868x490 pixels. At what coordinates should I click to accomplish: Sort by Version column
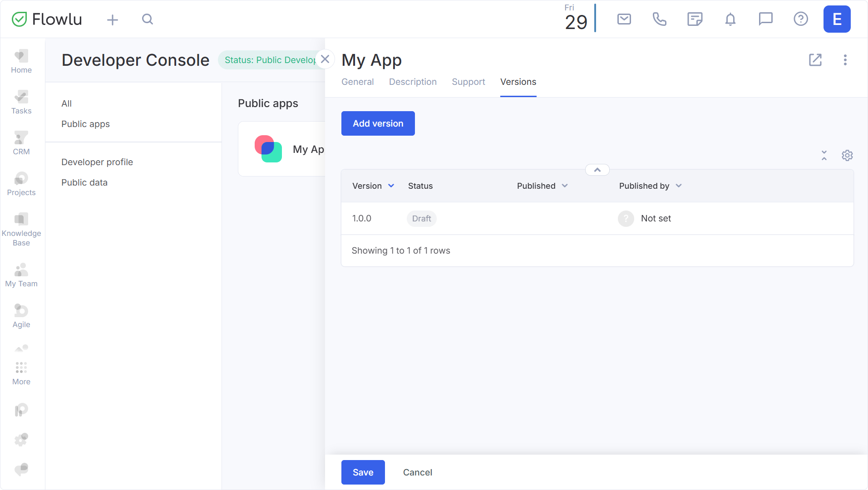pyautogui.click(x=373, y=186)
